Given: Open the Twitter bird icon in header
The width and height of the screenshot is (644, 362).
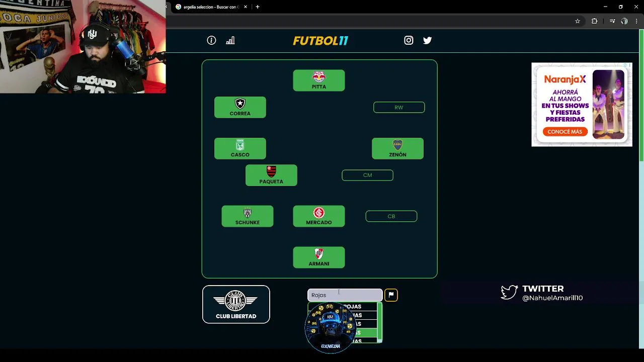Looking at the screenshot, I should coord(427,40).
